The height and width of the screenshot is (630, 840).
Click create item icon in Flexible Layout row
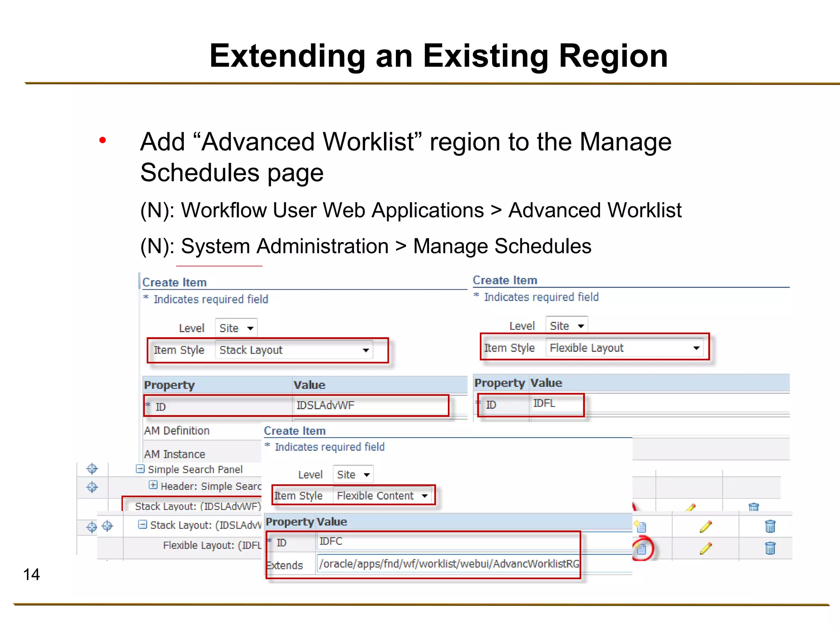[x=641, y=548]
